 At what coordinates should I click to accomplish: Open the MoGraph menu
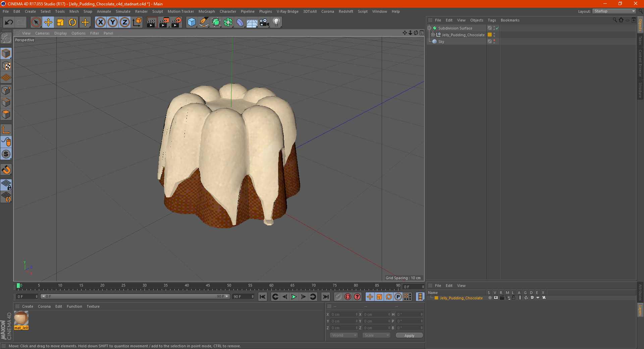pos(207,11)
